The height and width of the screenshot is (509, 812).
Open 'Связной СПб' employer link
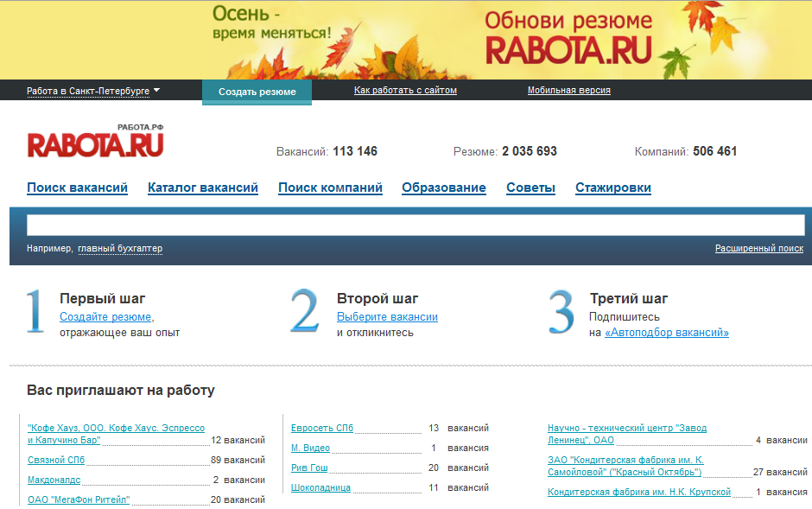coord(56,460)
